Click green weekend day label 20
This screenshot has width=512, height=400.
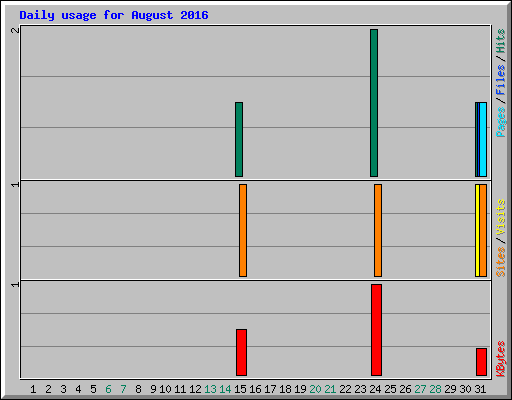pyautogui.click(x=315, y=389)
